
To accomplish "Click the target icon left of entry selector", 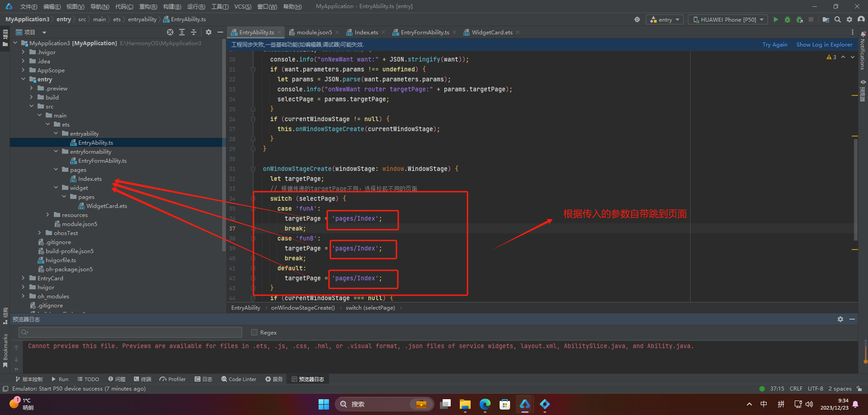I will pos(637,19).
